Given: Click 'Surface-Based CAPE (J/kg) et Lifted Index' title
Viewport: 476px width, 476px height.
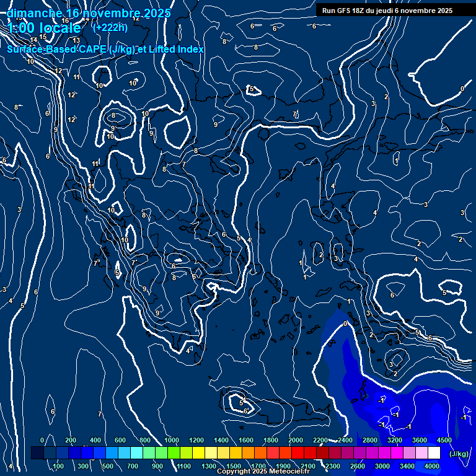Looking at the screenshot, I should point(105,49).
